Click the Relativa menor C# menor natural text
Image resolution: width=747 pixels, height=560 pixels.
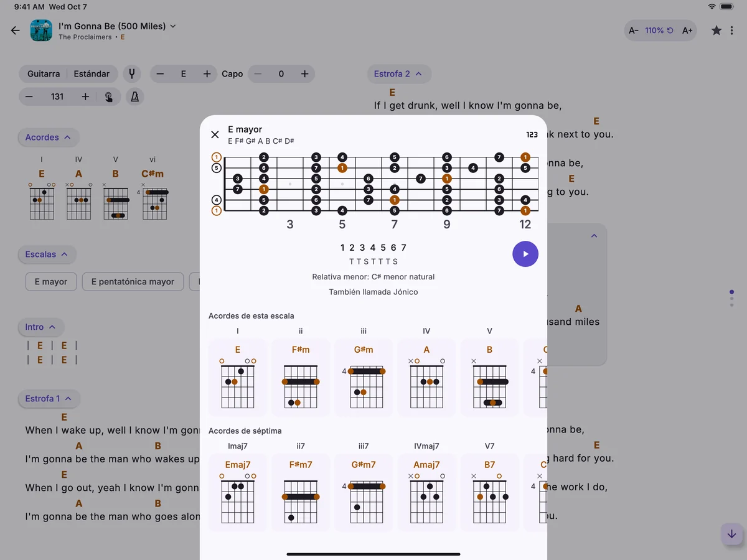tap(374, 277)
